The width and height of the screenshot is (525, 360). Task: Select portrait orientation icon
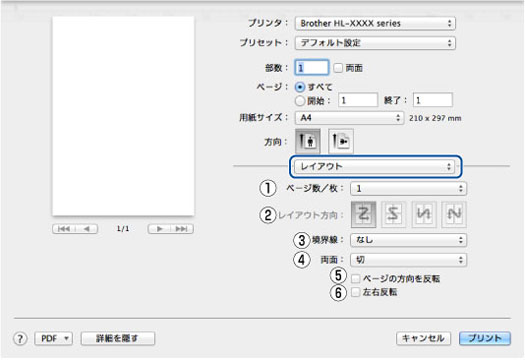click(308, 141)
